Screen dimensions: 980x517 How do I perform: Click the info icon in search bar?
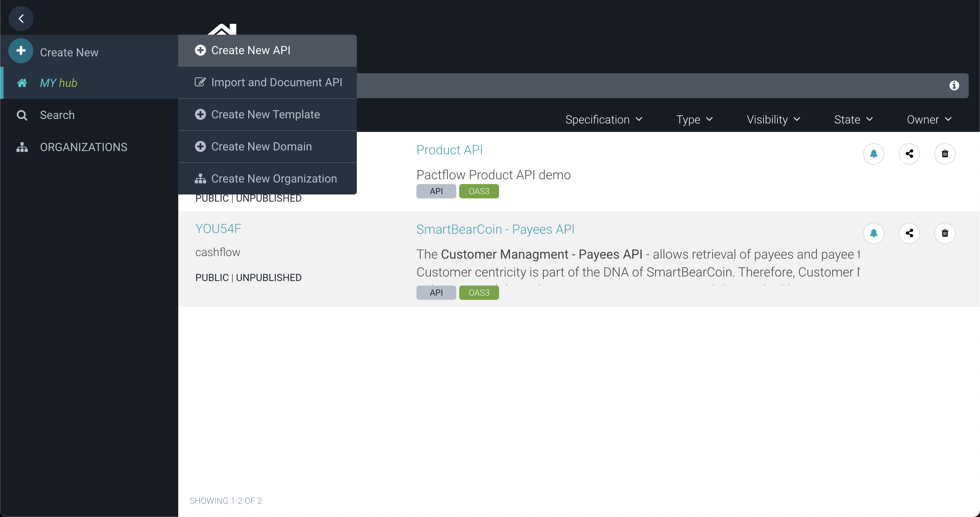point(954,86)
